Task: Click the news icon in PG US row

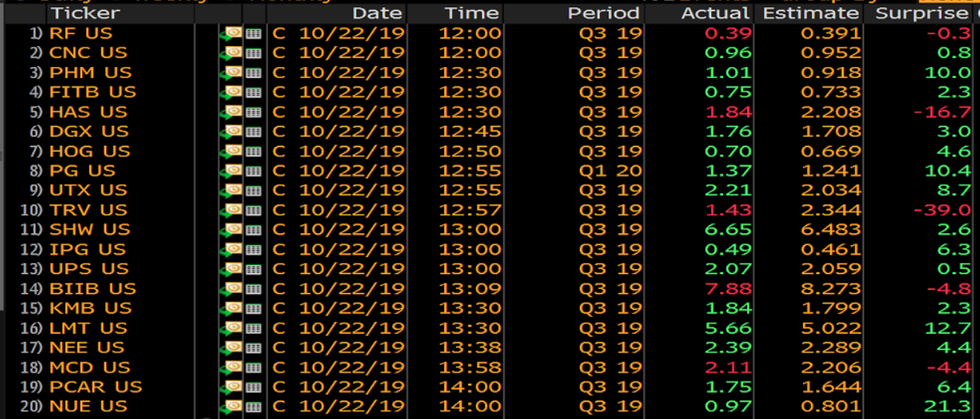Action: [x=230, y=170]
